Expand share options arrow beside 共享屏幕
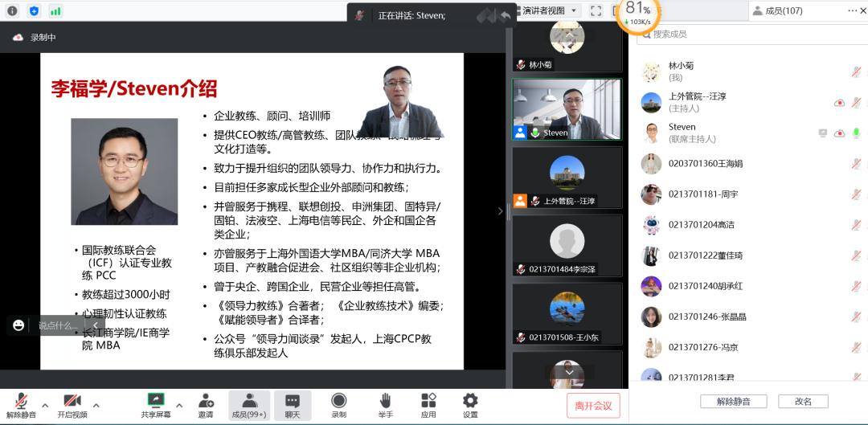Viewport: 868px width, 425px height. 179,405
